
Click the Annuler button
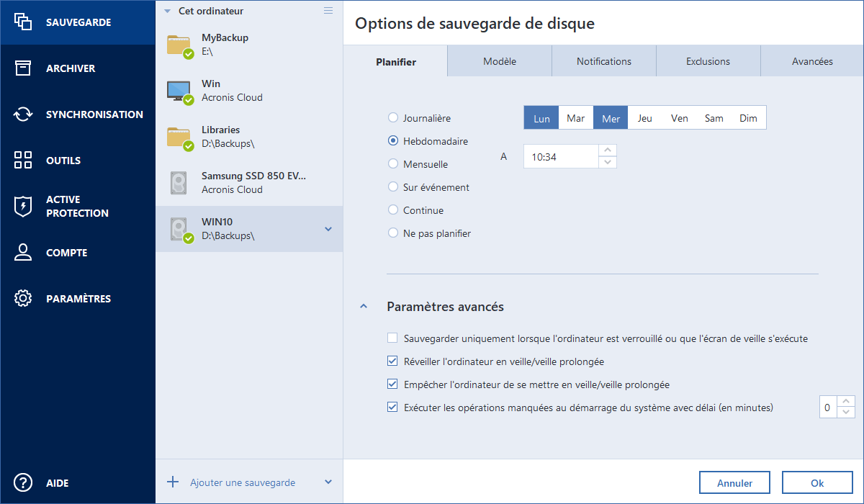pyautogui.click(x=734, y=483)
